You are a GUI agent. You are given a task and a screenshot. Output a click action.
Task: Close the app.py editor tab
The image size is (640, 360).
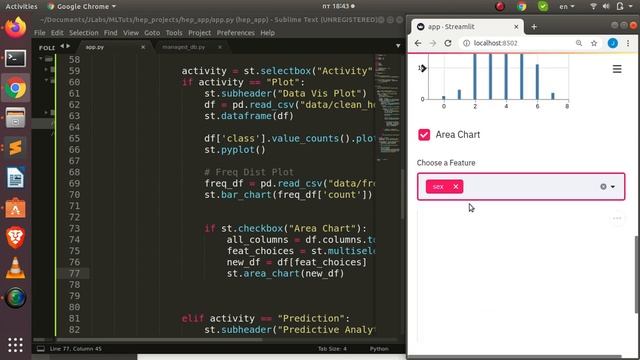143,47
